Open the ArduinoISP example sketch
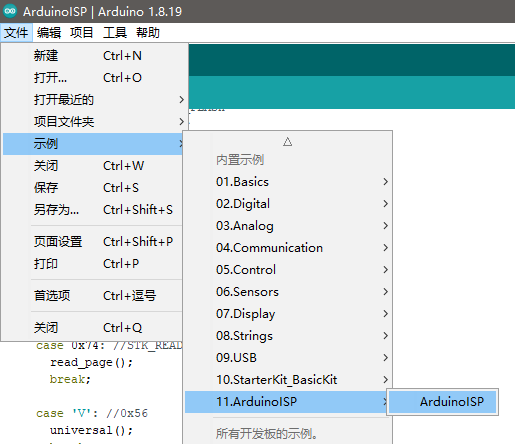 pos(442,402)
